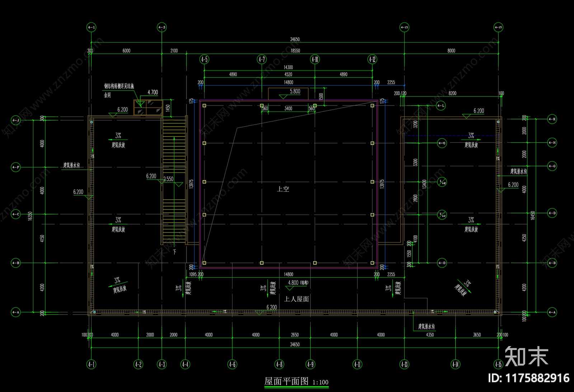574x392 pixels.
Task: Select the 2.550 elevation mark by the stairs
Action: 168,179
